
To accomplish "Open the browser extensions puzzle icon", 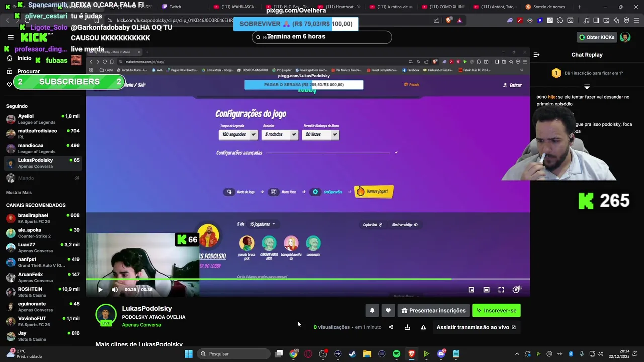I will (x=560, y=20).
